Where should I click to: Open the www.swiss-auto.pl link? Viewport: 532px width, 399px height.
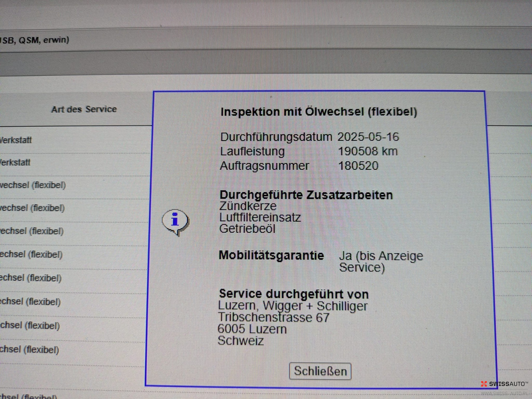tap(504, 393)
